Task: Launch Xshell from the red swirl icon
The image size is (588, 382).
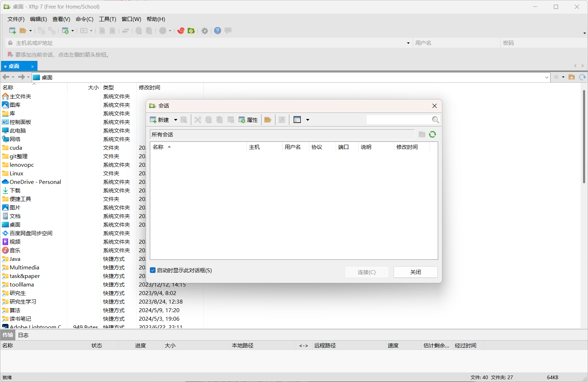Action: pos(181,31)
